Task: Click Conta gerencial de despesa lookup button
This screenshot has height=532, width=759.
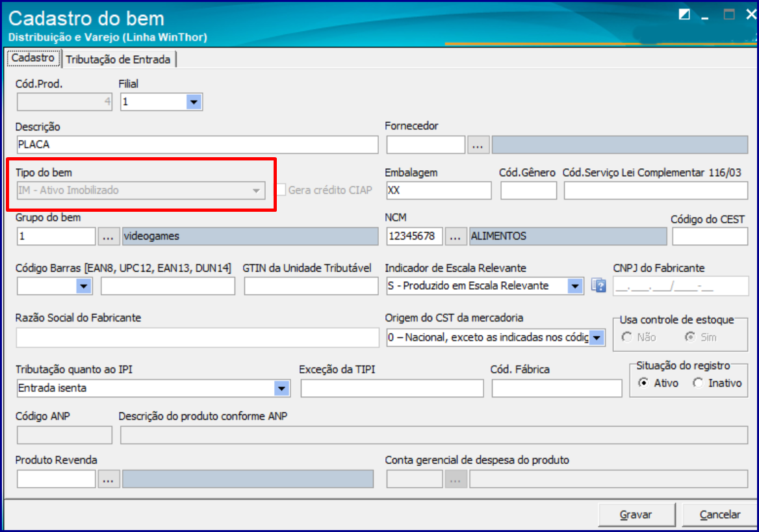Action: [456, 479]
